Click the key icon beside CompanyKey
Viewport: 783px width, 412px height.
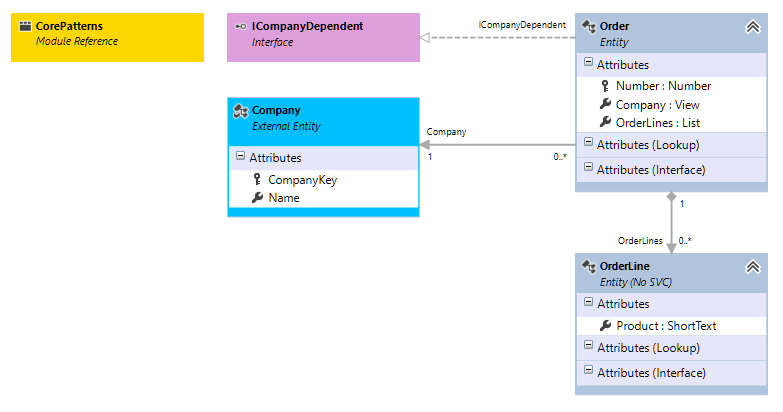257,179
